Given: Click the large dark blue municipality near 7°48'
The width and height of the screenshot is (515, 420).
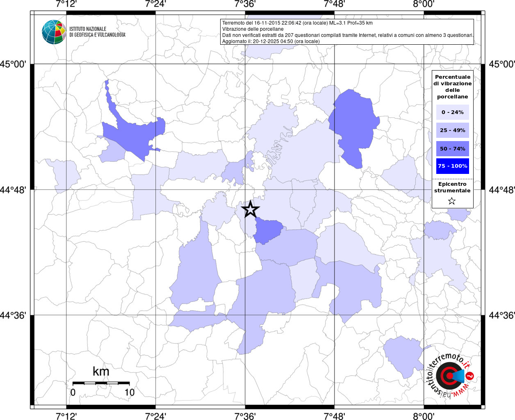Looking at the screenshot, I should (x=354, y=128).
